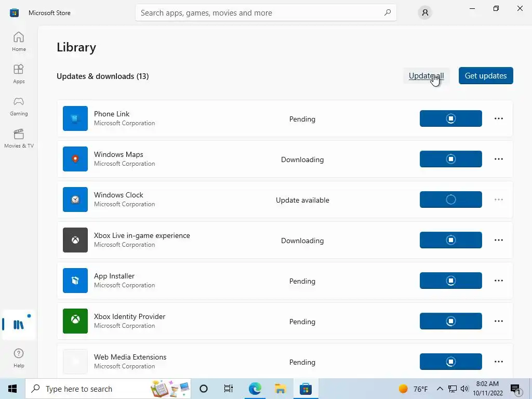532x399 pixels.
Task: Click the Windows Clock update spinner button
Action: click(450, 199)
